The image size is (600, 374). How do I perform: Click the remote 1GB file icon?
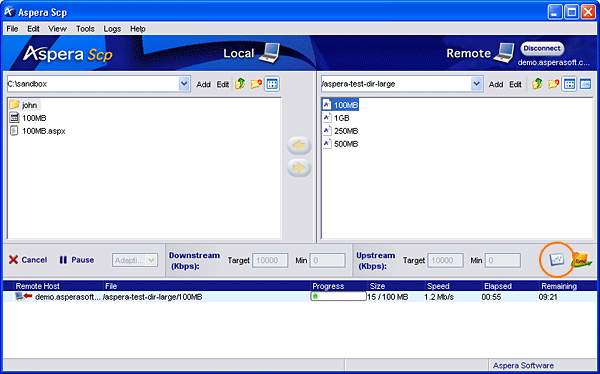point(327,118)
